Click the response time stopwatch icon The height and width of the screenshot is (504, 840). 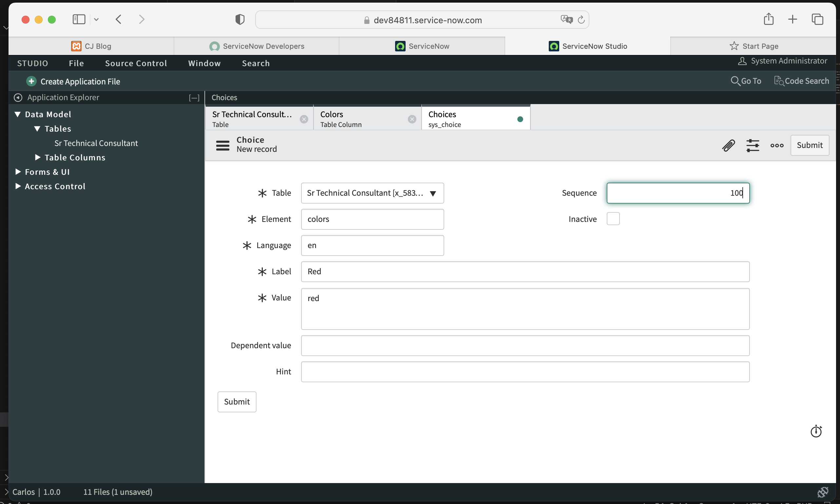point(816,431)
